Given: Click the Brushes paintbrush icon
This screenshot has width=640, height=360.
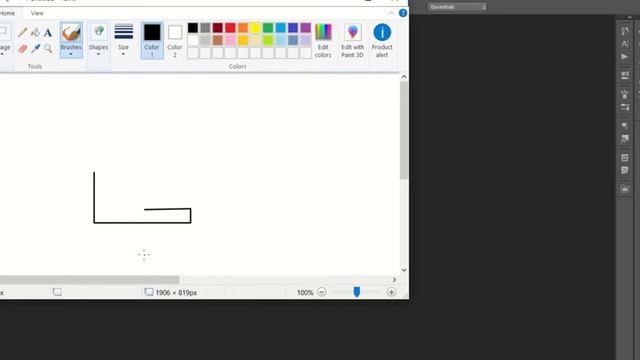Looking at the screenshot, I should point(71,33).
